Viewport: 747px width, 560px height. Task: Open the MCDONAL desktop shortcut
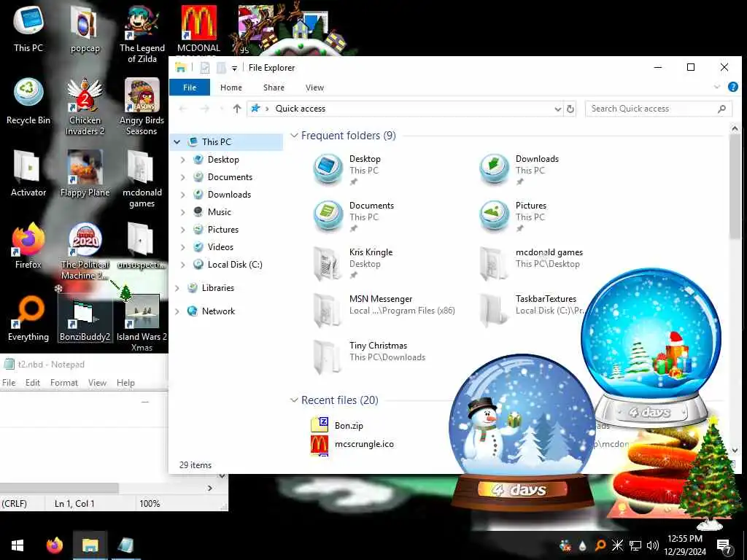click(x=198, y=29)
